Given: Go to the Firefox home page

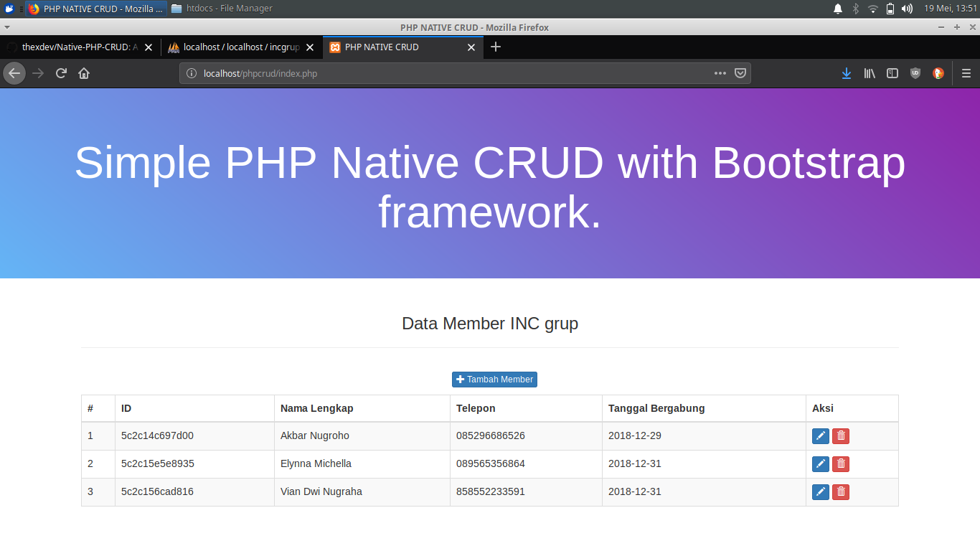Looking at the screenshot, I should pyautogui.click(x=84, y=73).
